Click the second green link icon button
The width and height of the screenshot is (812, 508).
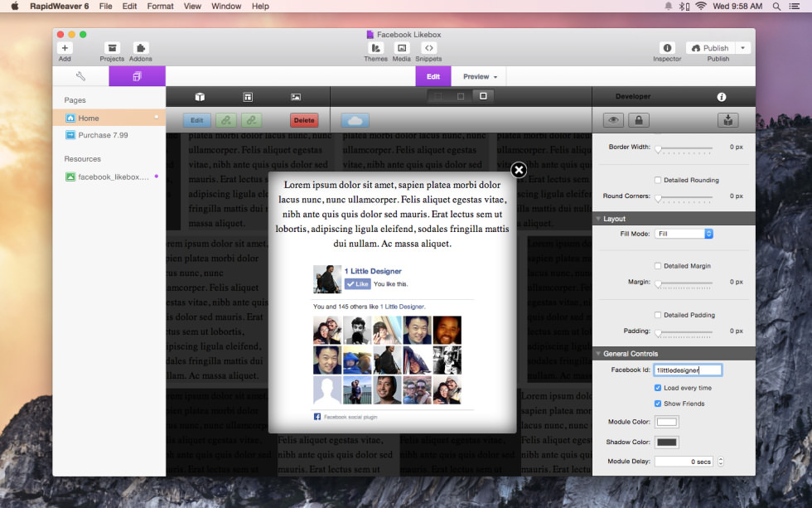click(251, 120)
